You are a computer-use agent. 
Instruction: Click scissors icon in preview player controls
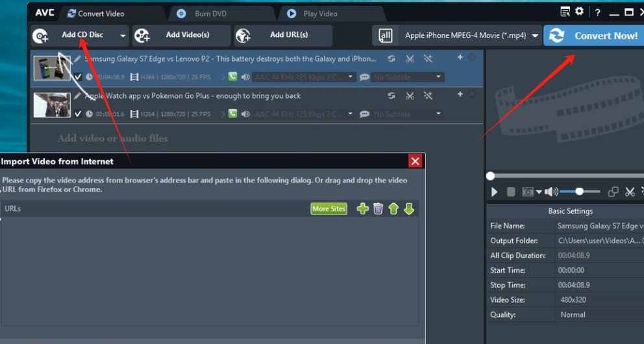point(630,191)
